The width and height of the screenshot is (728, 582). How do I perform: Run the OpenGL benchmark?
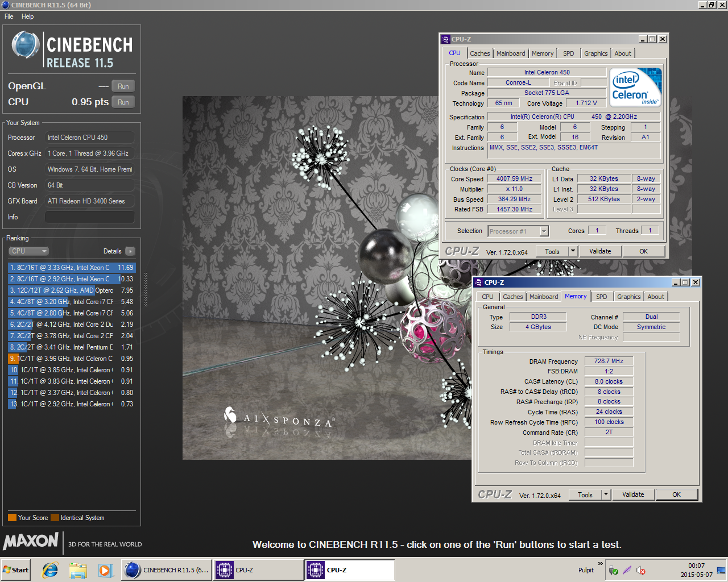tap(123, 86)
